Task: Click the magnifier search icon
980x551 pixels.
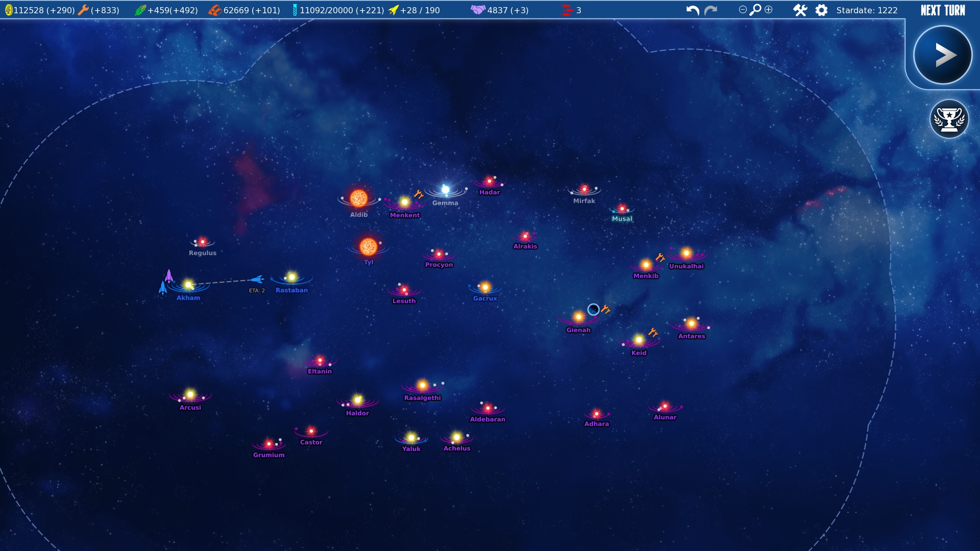Action: (x=755, y=10)
